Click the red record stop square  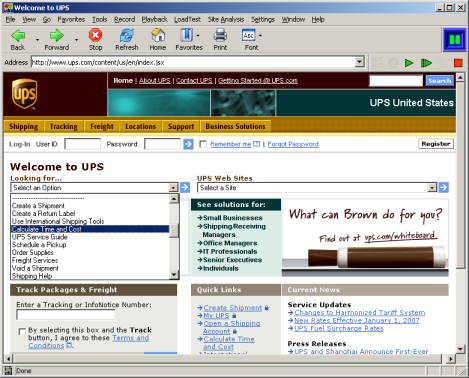coord(458,63)
